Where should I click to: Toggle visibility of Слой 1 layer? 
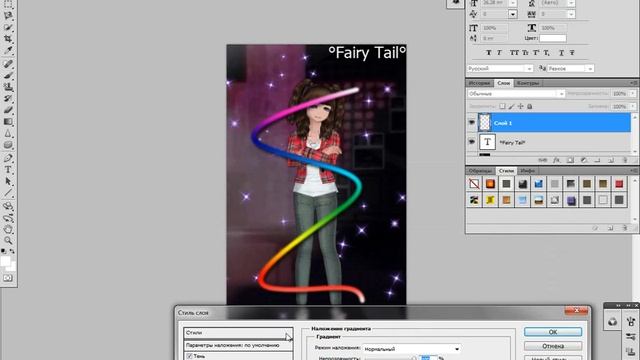pos(471,123)
